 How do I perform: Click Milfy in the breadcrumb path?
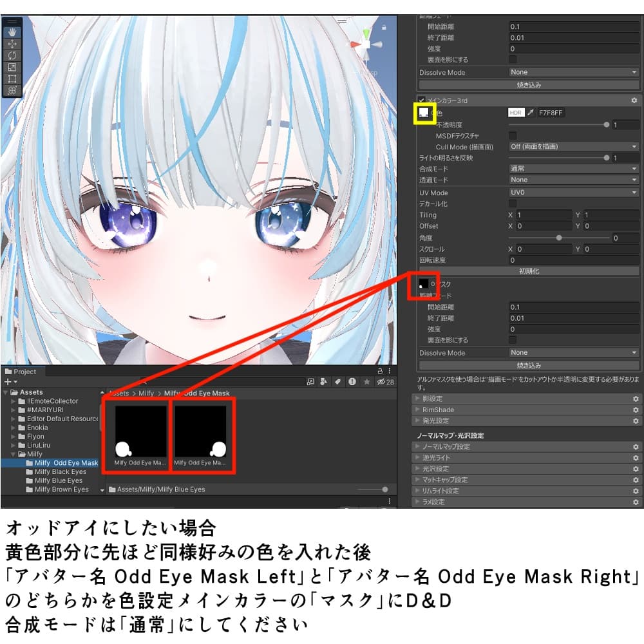pos(147,393)
